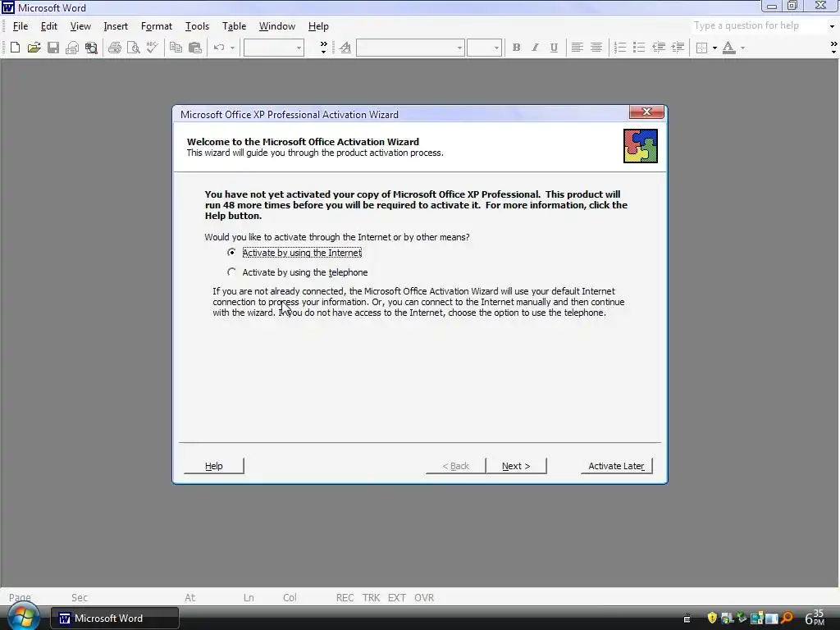Image resolution: width=840 pixels, height=630 pixels.
Task: Click the E-mail envelope toolbar icon
Action: pos(72,48)
